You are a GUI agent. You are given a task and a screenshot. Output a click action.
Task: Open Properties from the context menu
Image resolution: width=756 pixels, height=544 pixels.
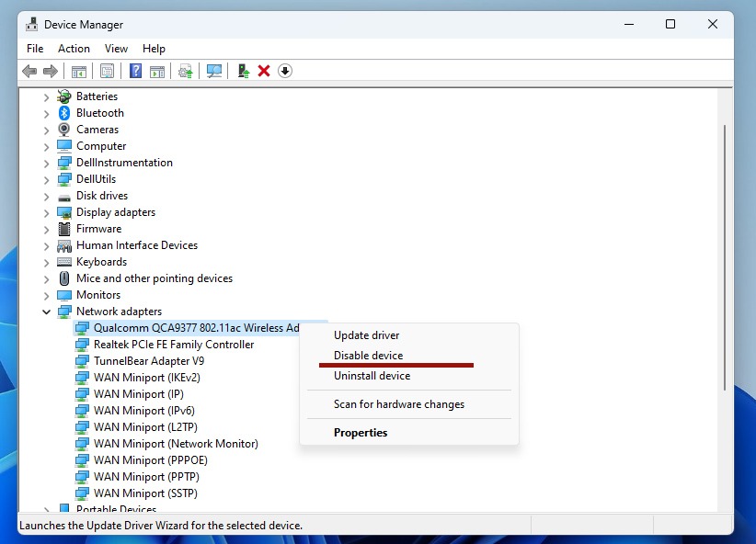coord(360,432)
